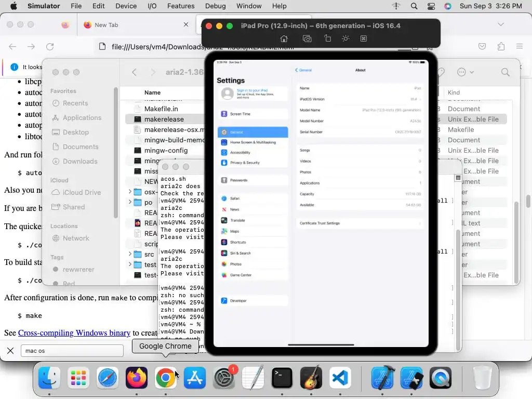
Task: Open iPadOS Version details row
Action: tap(360, 99)
